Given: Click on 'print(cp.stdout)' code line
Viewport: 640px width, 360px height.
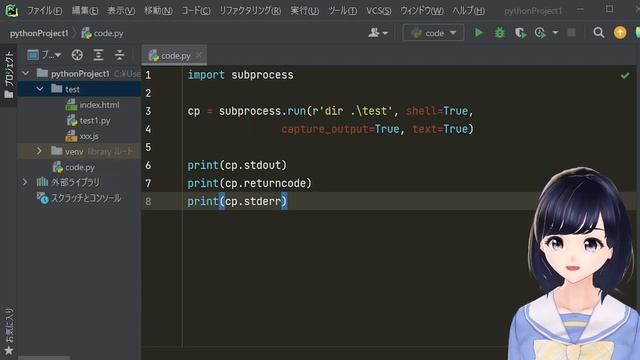Looking at the screenshot, I should pos(237,165).
